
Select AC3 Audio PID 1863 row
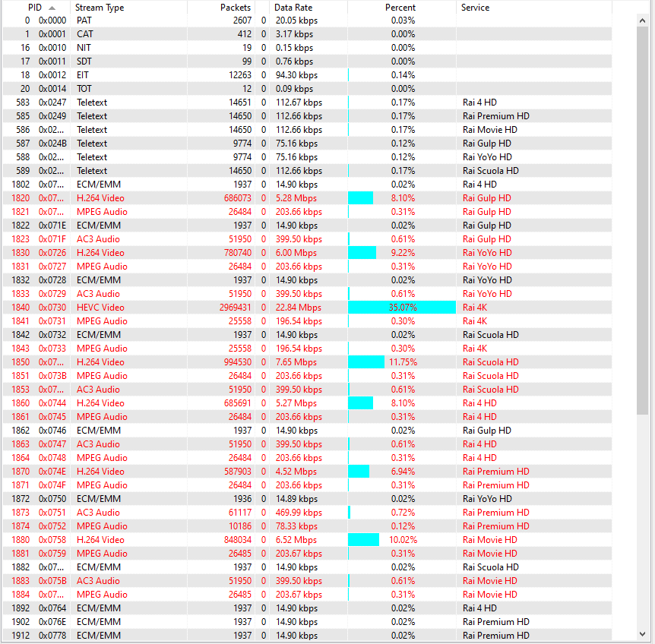(307, 444)
